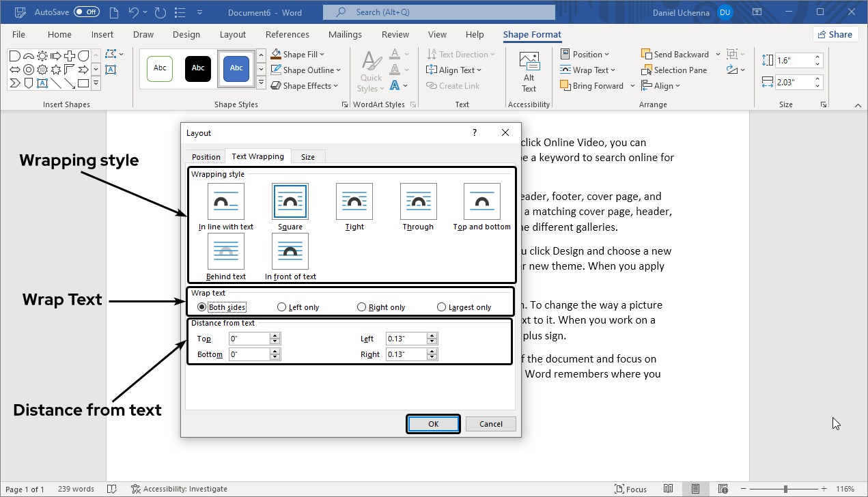Choose the Through wrapping style icon

pyautogui.click(x=418, y=201)
